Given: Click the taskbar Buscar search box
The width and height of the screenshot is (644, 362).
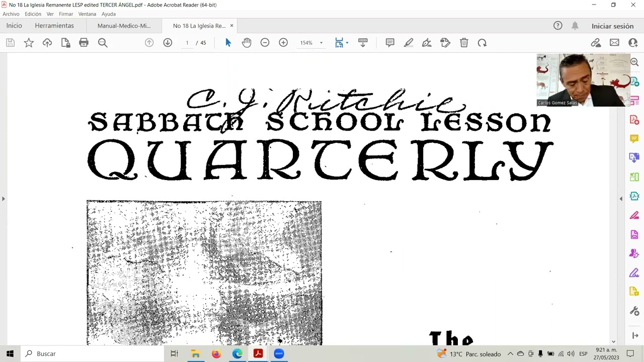Looking at the screenshot, I should point(93,353).
